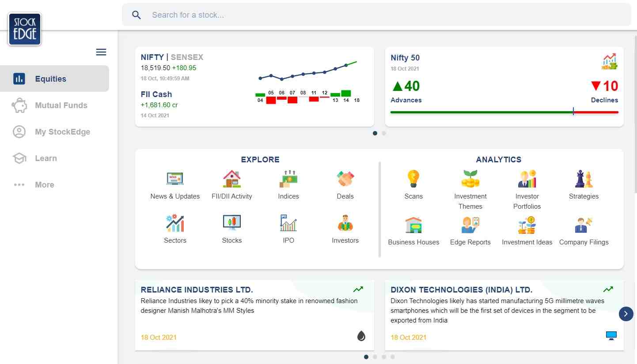
Task: Select first market card carousel dot
Action: pyautogui.click(x=375, y=133)
